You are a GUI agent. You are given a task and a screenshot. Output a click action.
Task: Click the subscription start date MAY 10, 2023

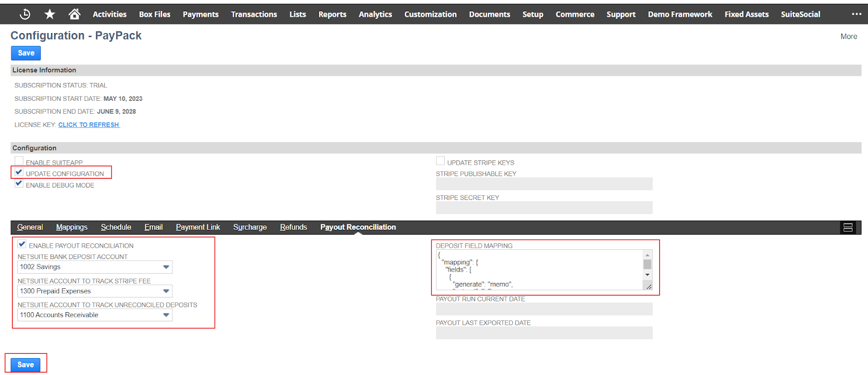click(123, 99)
